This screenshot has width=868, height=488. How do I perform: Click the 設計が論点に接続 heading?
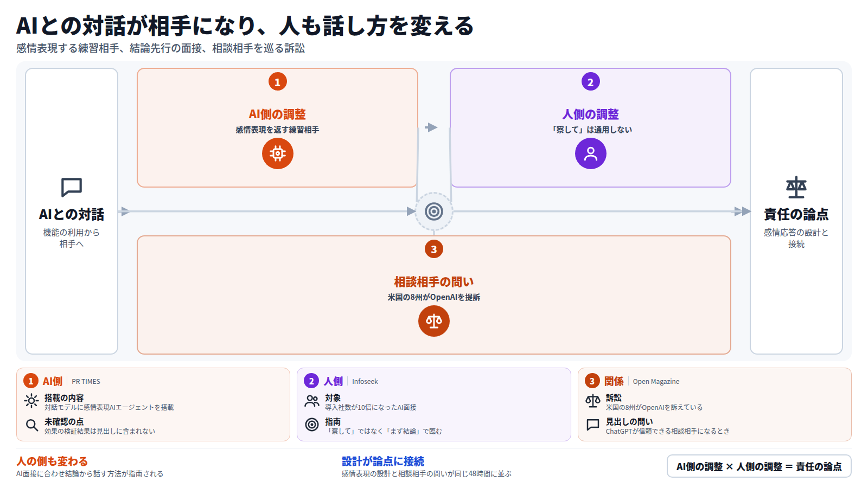tap(383, 461)
